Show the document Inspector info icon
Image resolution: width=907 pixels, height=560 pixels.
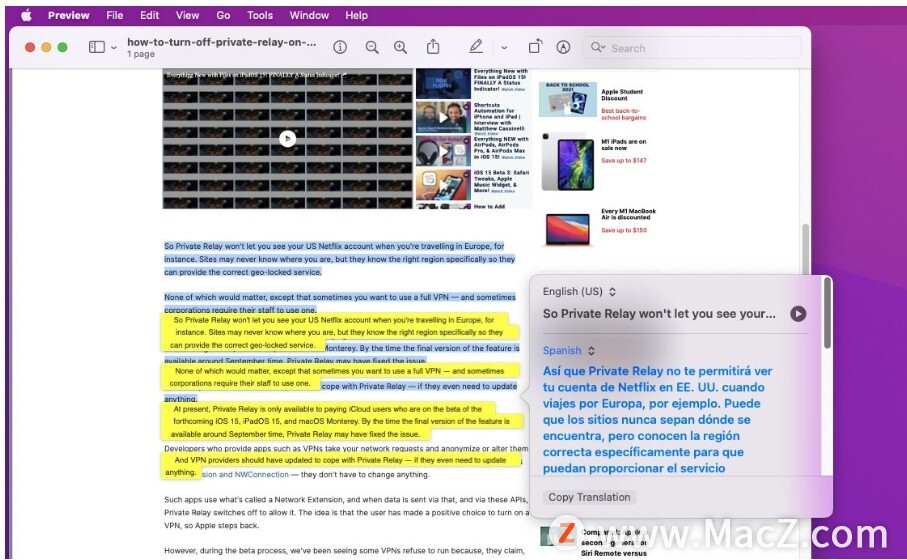pos(340,47)
